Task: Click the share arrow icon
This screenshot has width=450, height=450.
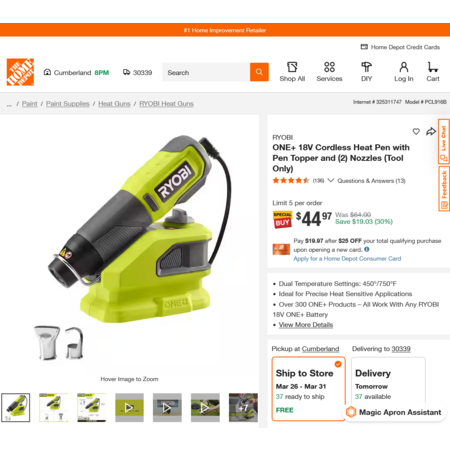Action: tap(431, 131)
